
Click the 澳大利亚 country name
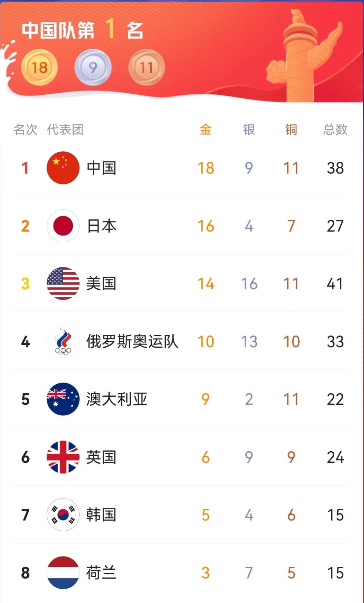[x=117, y=399]
